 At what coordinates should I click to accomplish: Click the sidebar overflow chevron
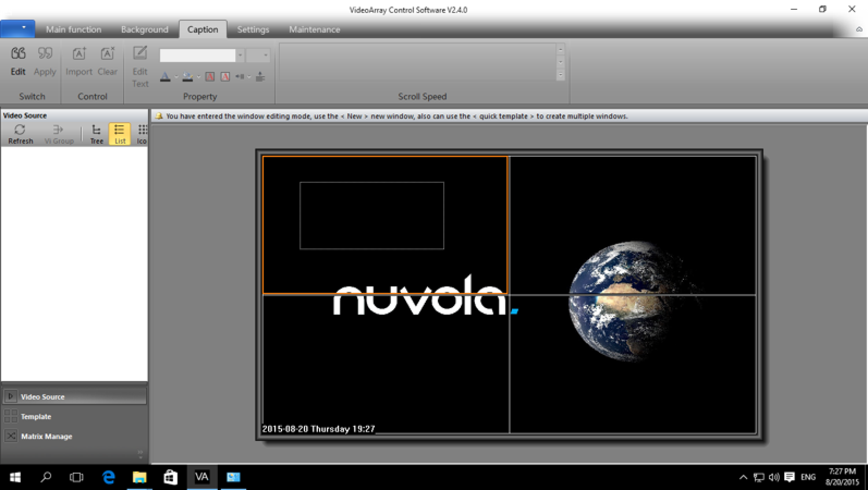(140, 454)
